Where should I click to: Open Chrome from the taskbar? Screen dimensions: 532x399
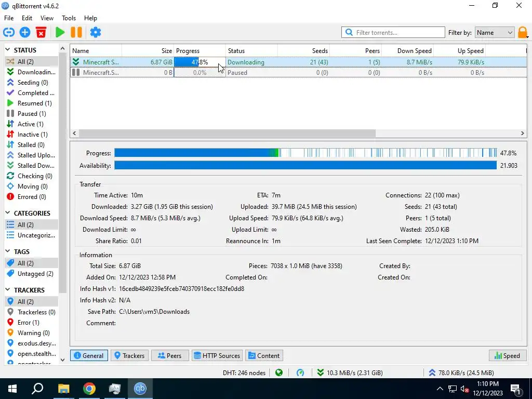[89, 389]
